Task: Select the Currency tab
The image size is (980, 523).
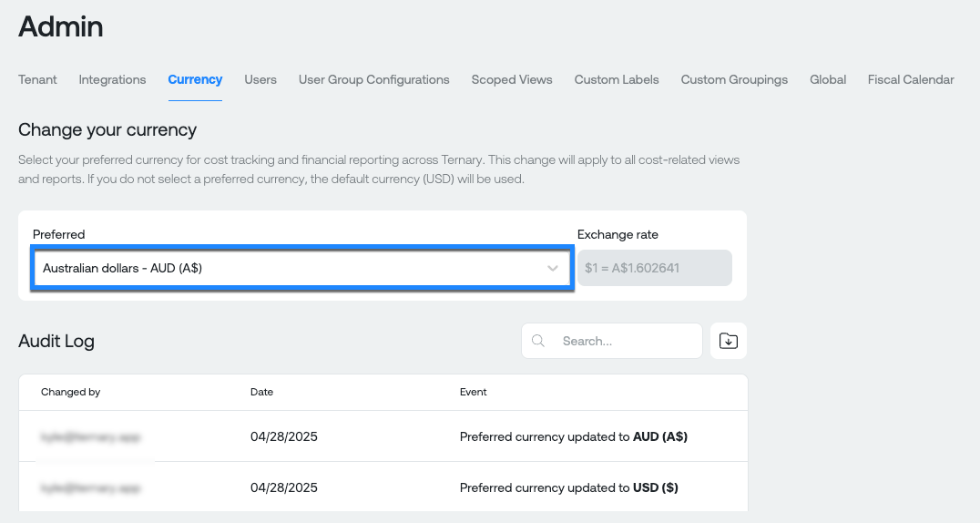Action: 195,79
